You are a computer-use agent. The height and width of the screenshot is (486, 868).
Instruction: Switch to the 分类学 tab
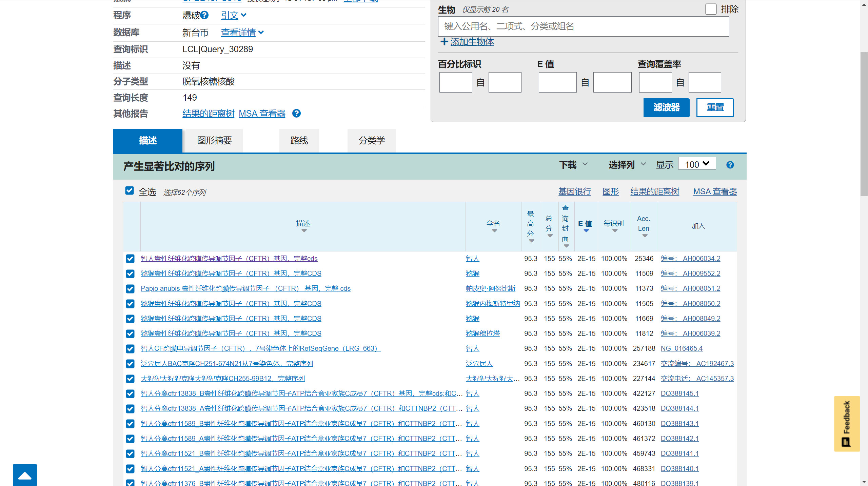pos(371,140)
